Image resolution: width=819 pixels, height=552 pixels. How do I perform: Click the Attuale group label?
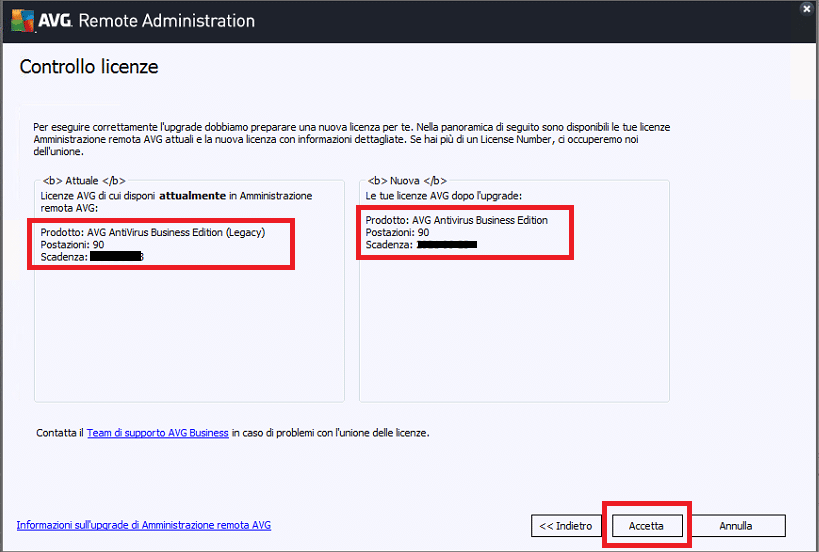coord(84,181)
